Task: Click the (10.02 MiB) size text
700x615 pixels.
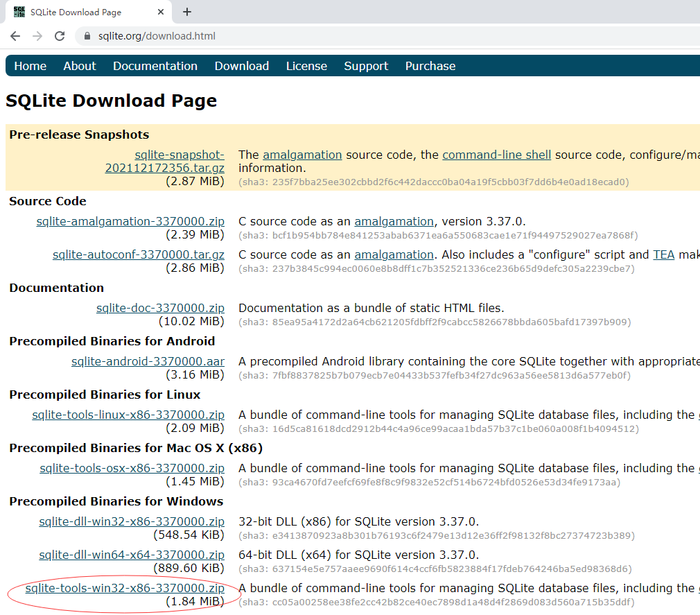Action: click(x=191, y=321)
